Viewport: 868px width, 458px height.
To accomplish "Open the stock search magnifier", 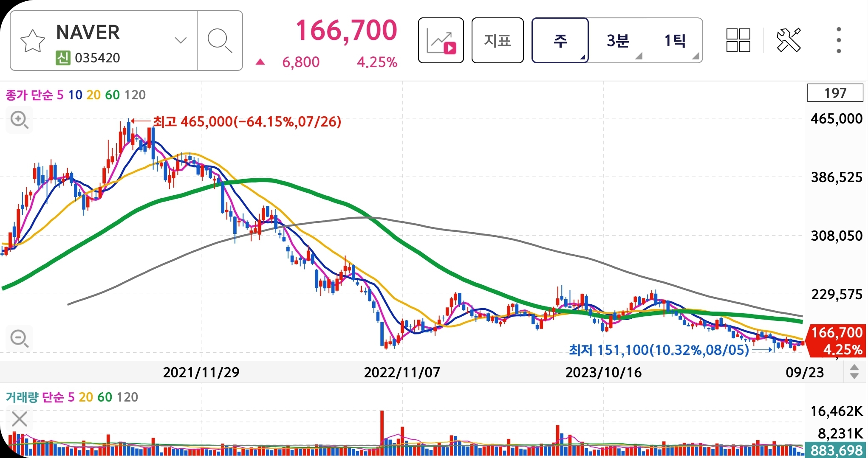I will pos(220,41).
